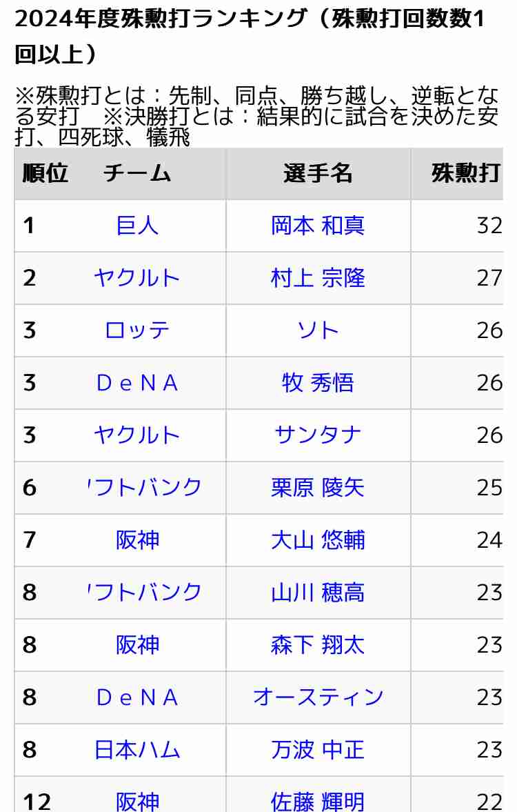The width and height of the screenshot is (517, 812).
Task: Click 村上 宗隆 player name
Action: click(318, 278)
